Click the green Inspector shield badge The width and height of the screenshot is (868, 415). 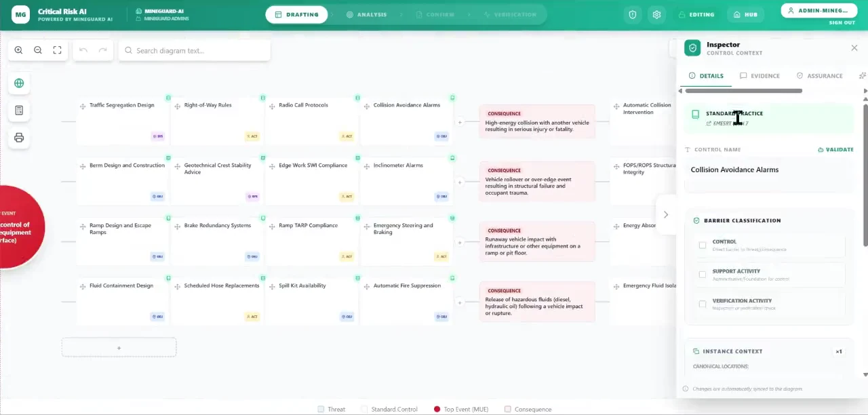click(692, 47)
